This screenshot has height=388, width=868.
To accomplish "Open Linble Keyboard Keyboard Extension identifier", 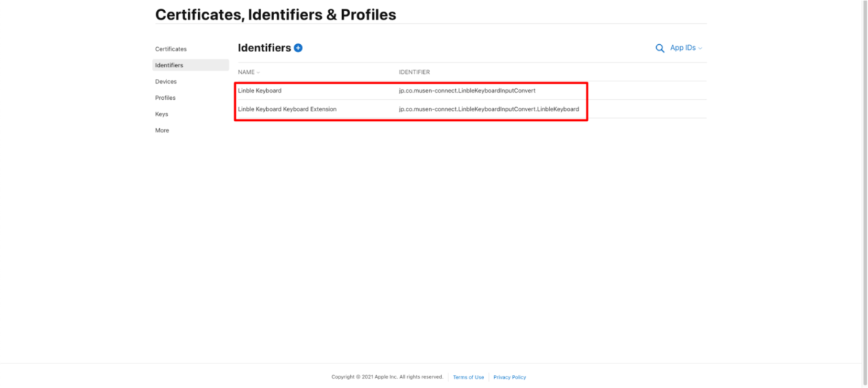I will (x=472, y=109).
